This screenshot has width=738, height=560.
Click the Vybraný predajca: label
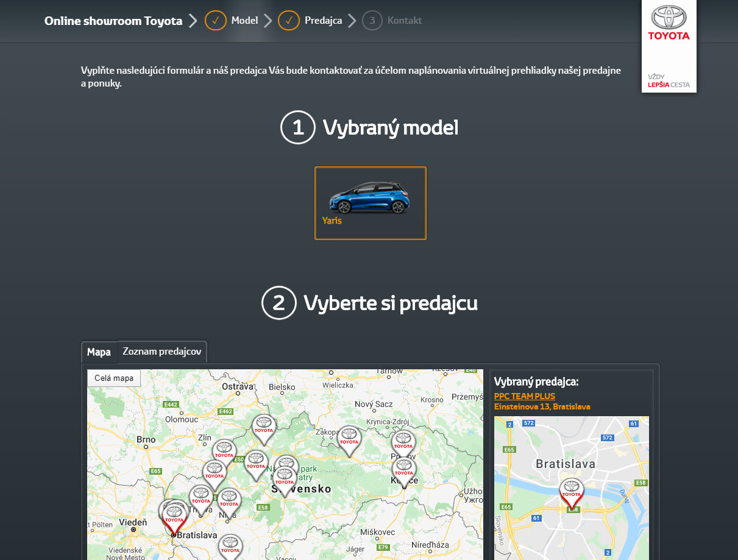(536, 382)
